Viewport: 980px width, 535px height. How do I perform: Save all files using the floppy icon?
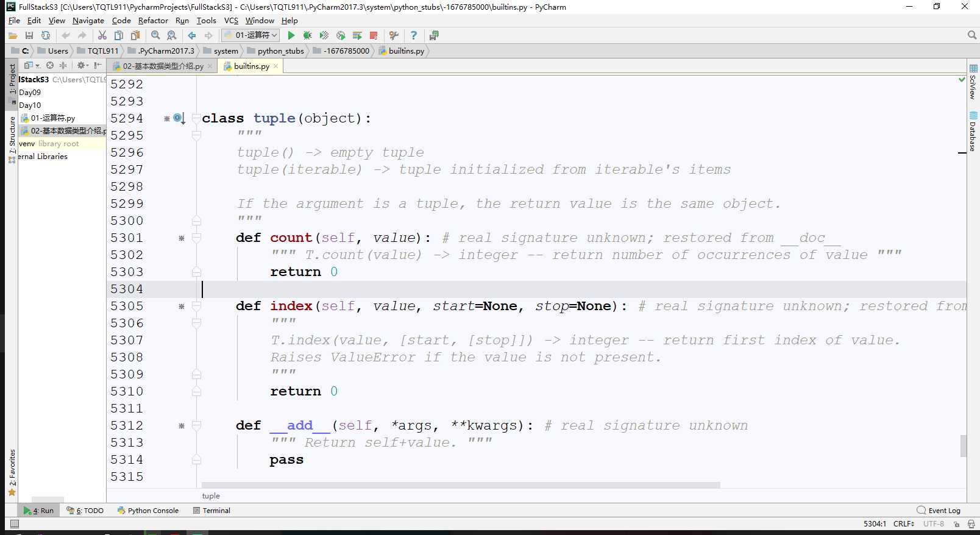(29, 35)
